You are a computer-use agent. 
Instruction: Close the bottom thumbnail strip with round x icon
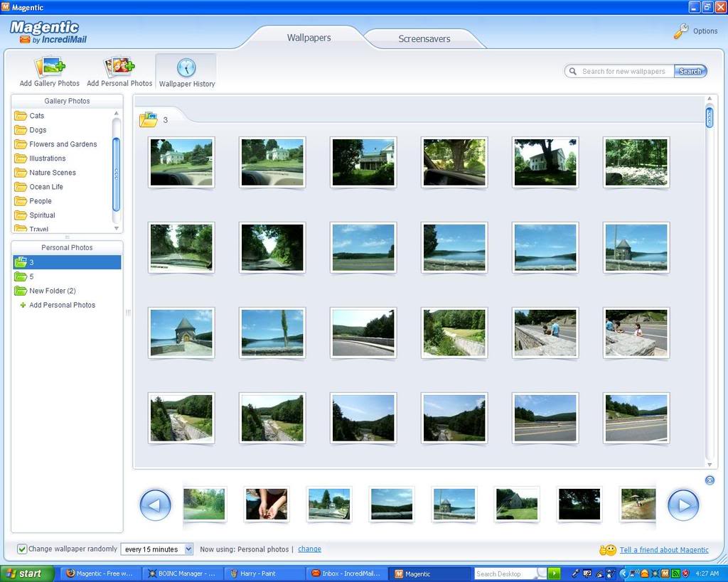(710, 480)
